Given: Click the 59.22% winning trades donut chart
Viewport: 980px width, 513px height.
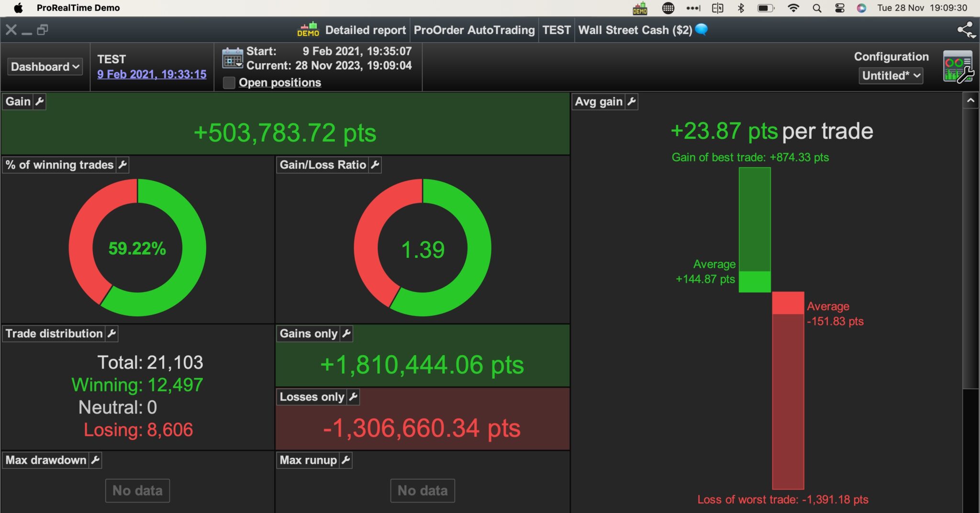Looking at the screenshot, I should tap(137, 247).
